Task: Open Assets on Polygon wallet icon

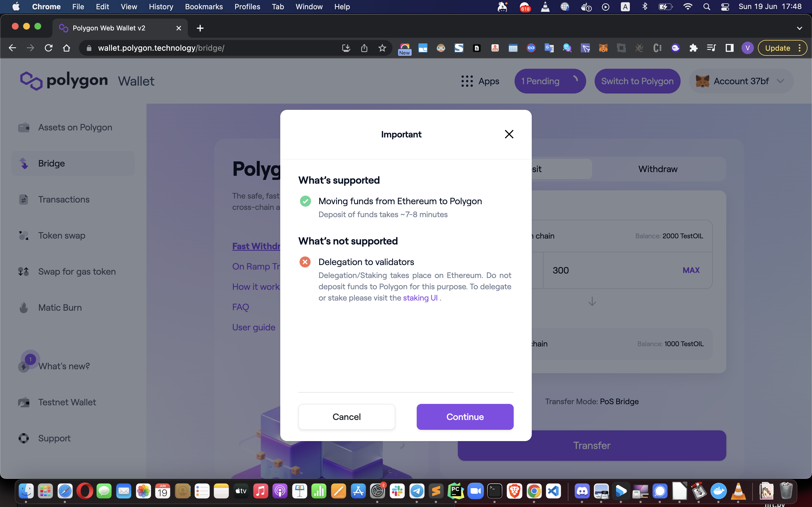Action: [24, 127]
